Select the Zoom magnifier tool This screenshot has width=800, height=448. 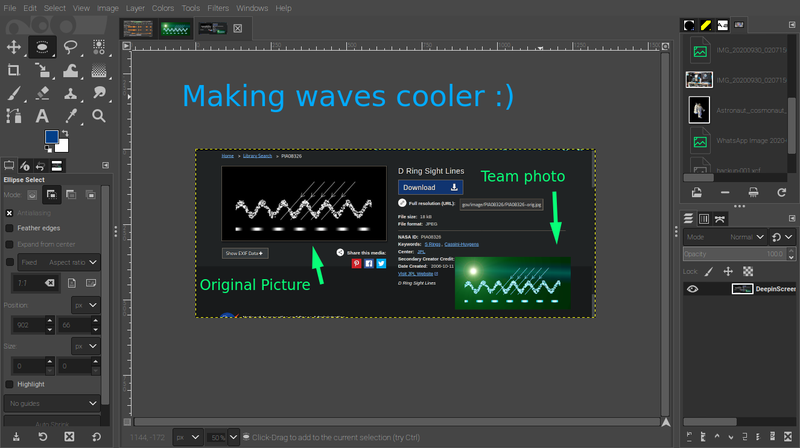(99, 116)
